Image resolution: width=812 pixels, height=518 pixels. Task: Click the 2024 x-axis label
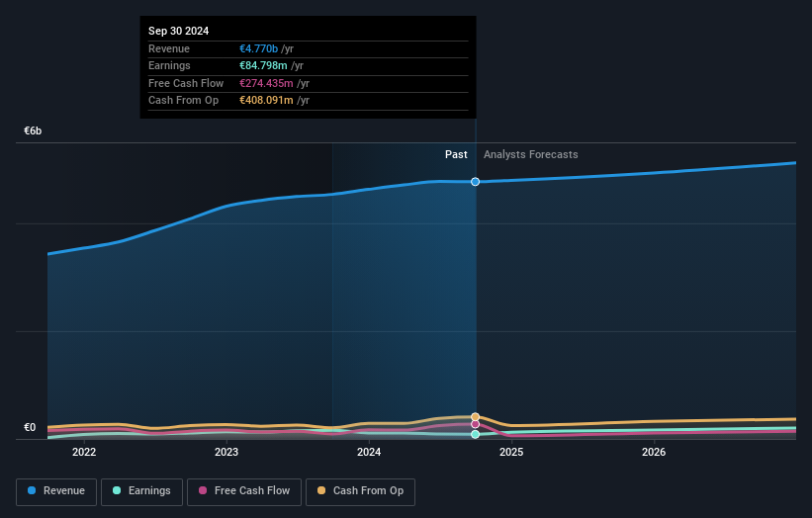coord(369,452)
